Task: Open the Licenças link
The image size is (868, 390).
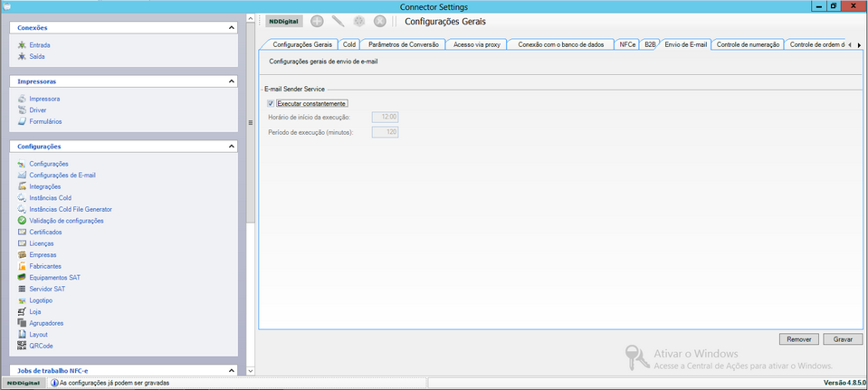Action: (42, 243)
